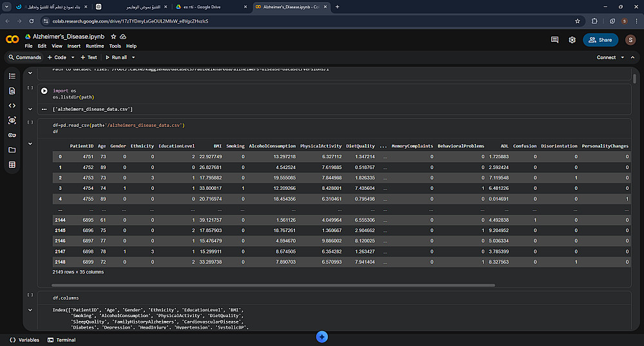
Task: Add a Code cell
Action: coord(57,57)
